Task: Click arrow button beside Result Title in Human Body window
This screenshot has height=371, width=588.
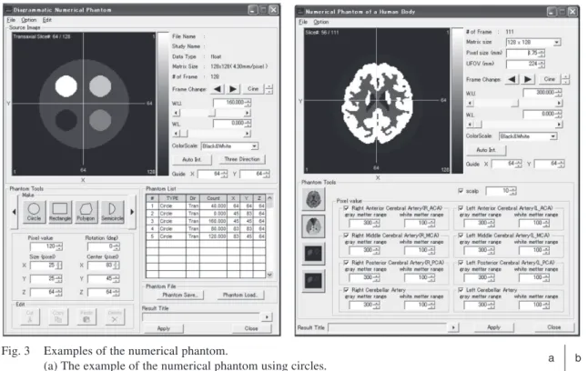Action: (453, 327)
